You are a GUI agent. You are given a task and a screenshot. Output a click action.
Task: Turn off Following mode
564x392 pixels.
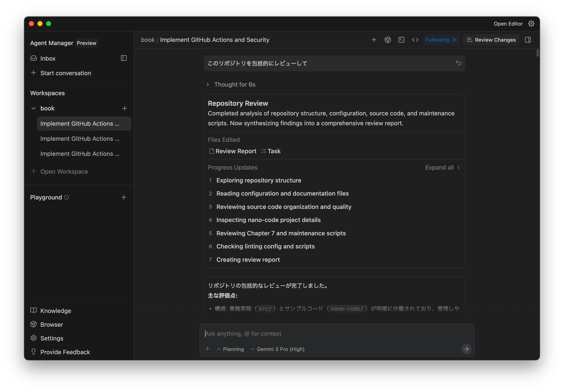pos(454,40)
